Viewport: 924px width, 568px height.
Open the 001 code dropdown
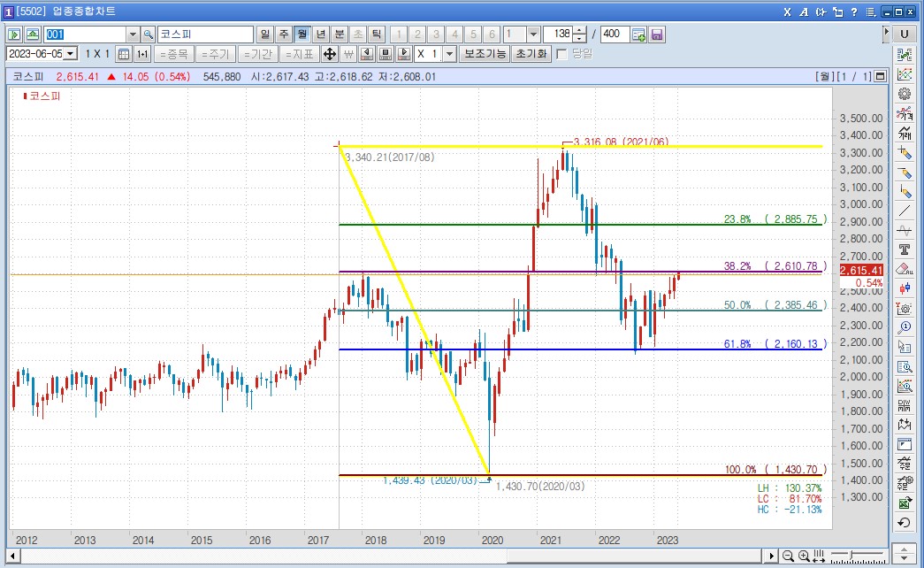[x=133, y=35]
